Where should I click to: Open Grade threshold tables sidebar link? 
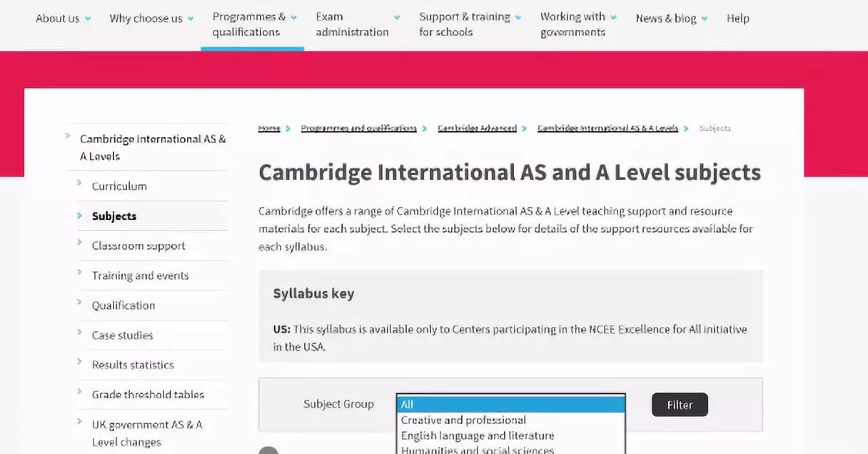(148, 395)
